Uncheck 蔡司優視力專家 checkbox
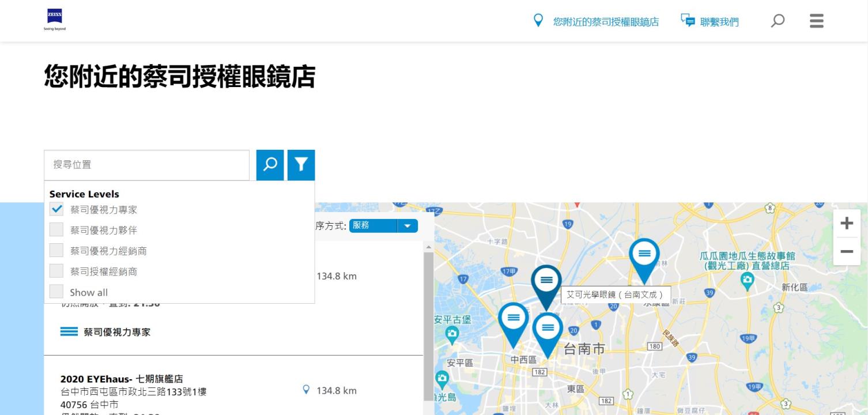 (x=56, y=209)
